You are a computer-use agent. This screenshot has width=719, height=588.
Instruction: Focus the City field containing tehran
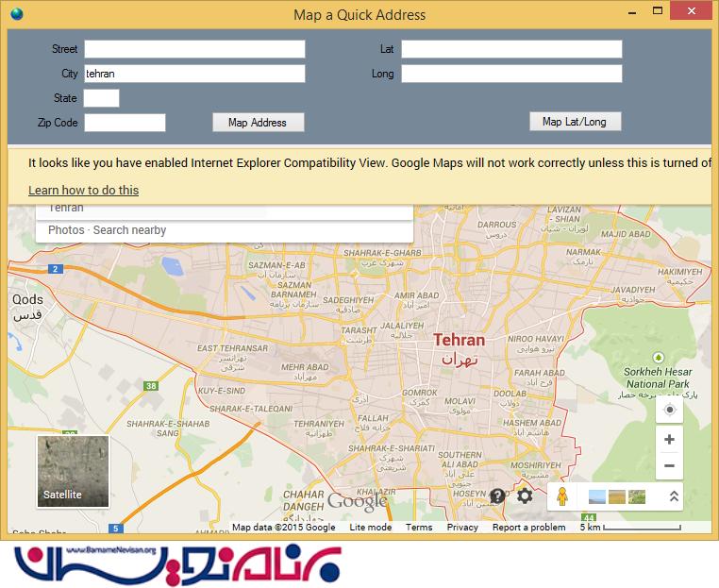click(194, 74)
